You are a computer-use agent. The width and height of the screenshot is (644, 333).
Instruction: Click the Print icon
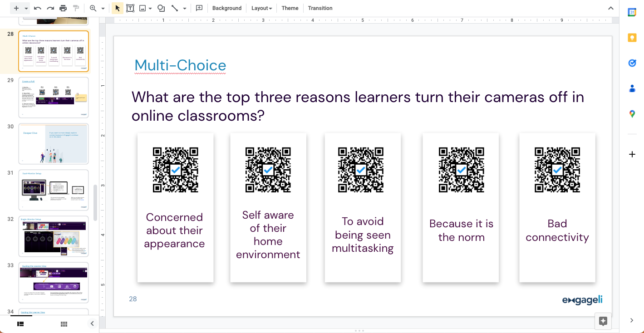click(63, 8)
